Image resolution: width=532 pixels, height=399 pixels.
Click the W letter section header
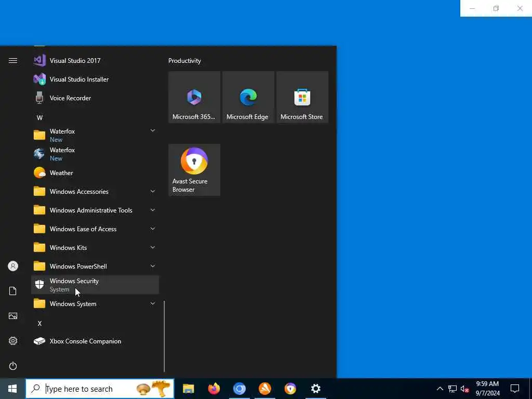pos(39,118)
